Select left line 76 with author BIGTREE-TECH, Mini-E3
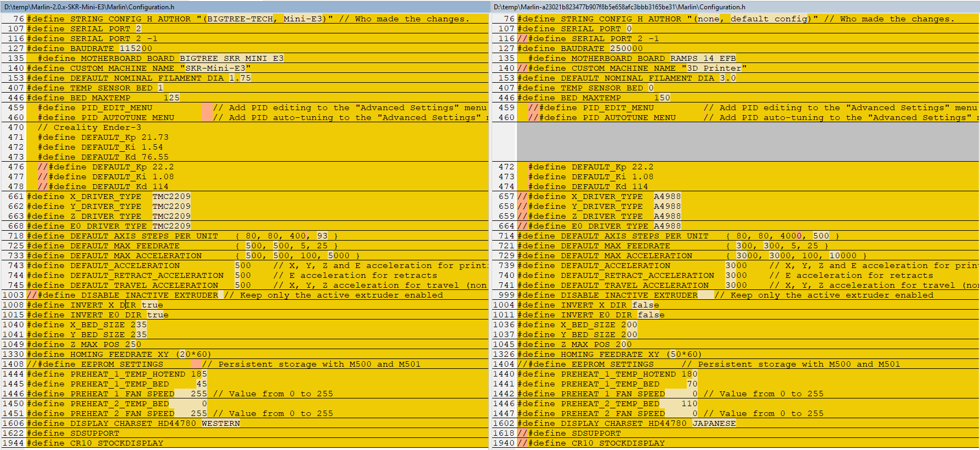 [244, 19]
